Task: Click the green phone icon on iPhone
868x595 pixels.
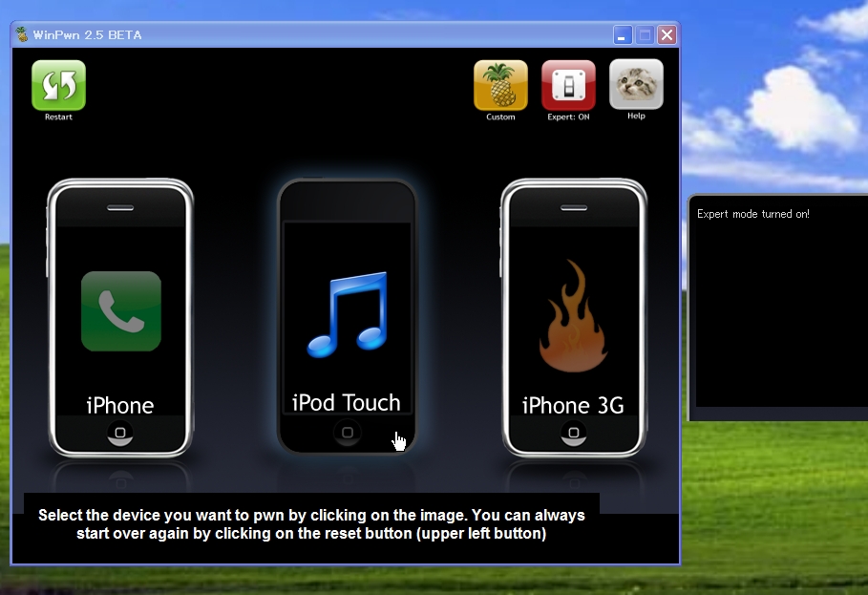Action: [121, 311]
